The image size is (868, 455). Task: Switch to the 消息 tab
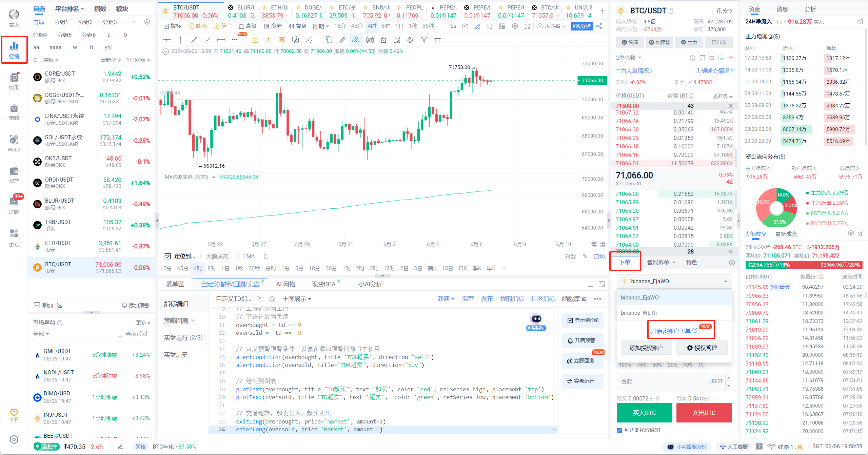tap(782, 9)
